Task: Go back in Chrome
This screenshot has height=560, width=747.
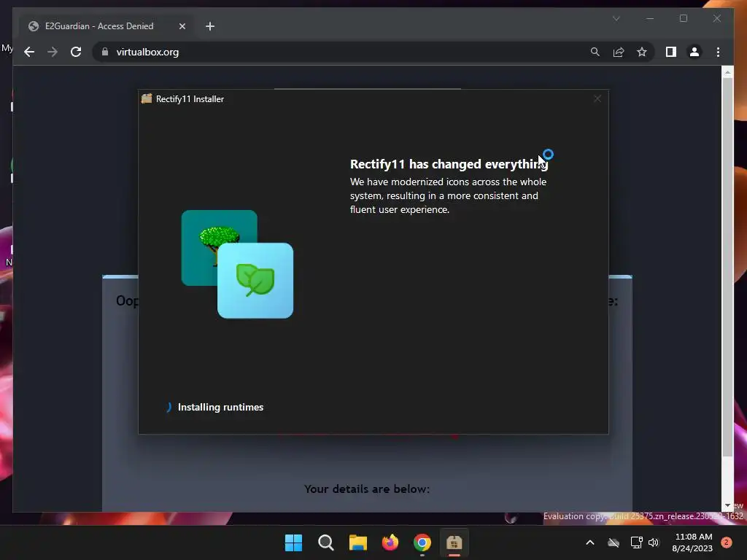Action: point(29,52)
